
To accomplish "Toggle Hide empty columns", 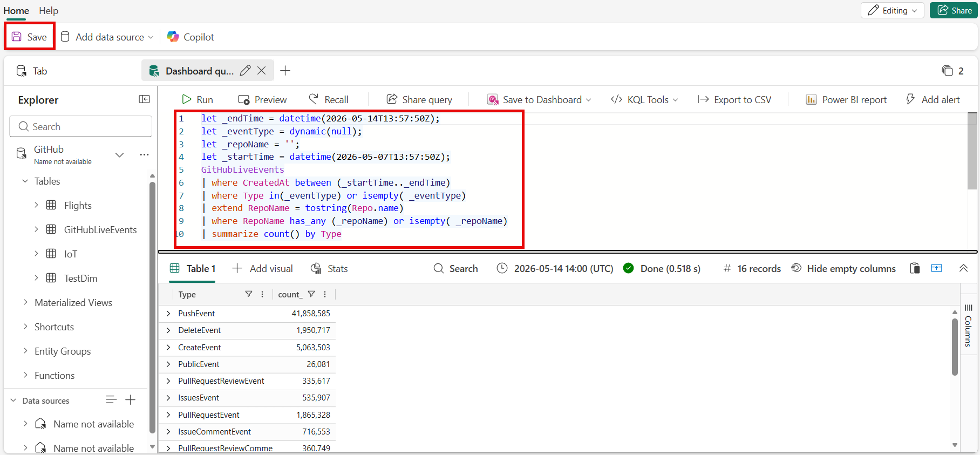I will [x=843, y=268].
